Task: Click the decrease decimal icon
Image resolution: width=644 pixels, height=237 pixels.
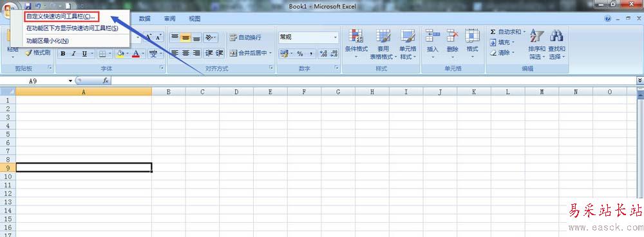Action: tap(334, 53)
